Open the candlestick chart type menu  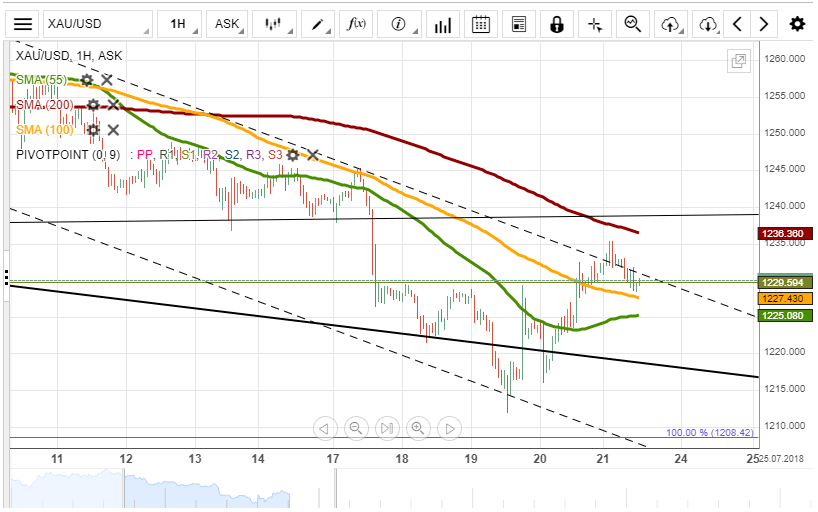[x=273, y=24]
